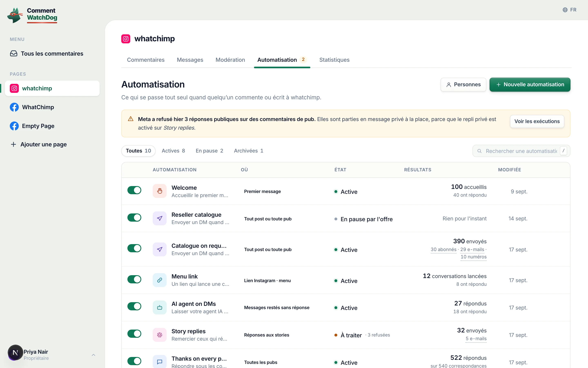Click Voir les exécutions in the alert
588x368 pixels.
[537, 121]
